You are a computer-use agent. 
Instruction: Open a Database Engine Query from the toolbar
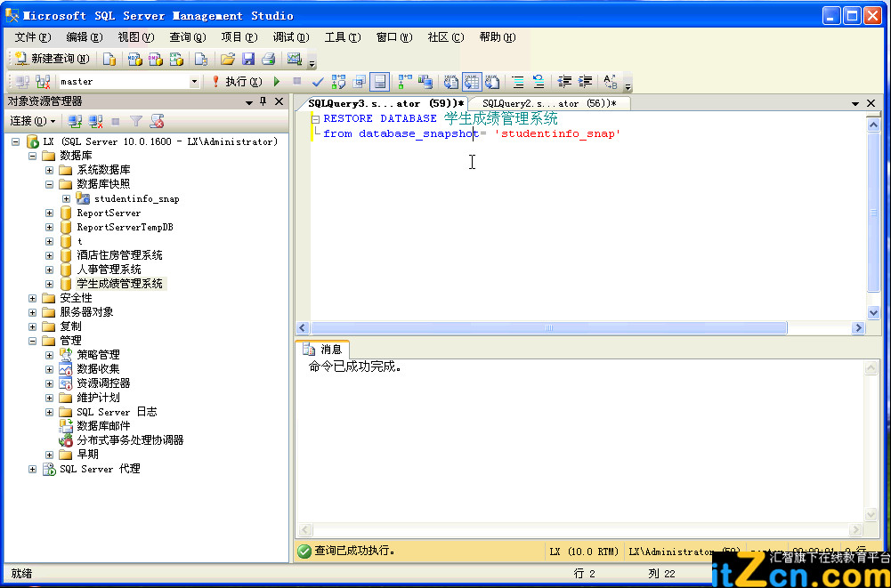tap(109, 59)
